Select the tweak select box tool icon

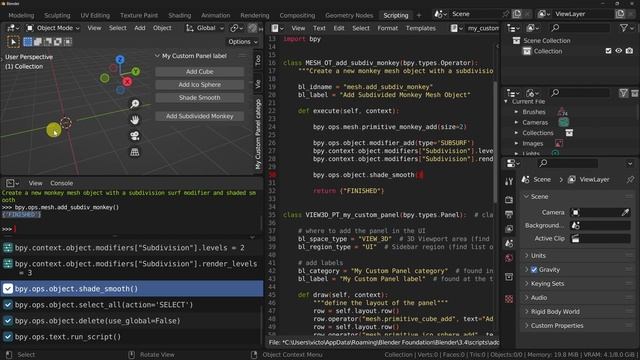[13, 42]
